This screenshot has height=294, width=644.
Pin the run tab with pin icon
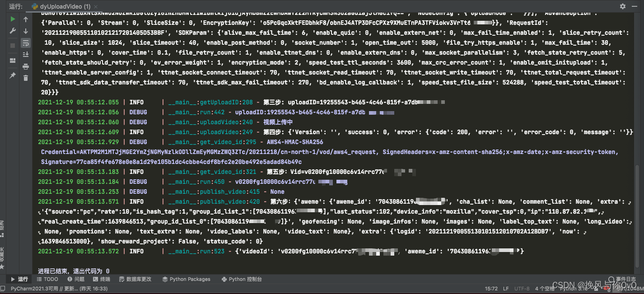click(x=13, y=75)
